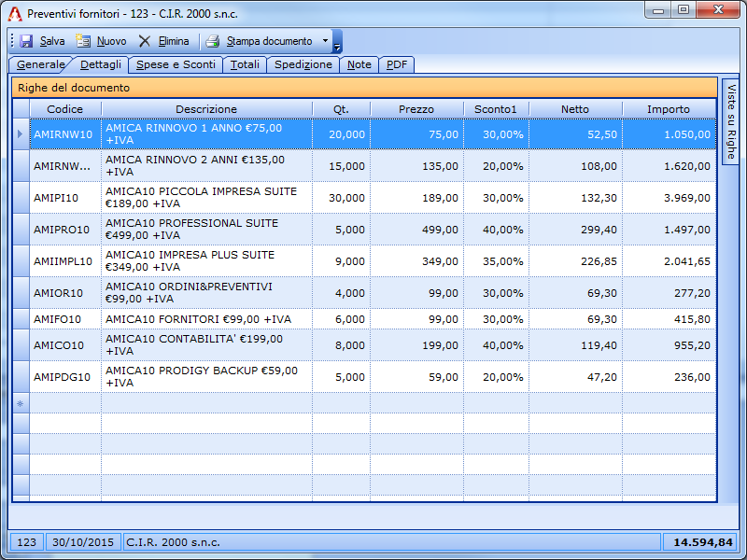Minimize the Preventivi fornitori window
Viewport: 747px width, 560px height.
658,9
